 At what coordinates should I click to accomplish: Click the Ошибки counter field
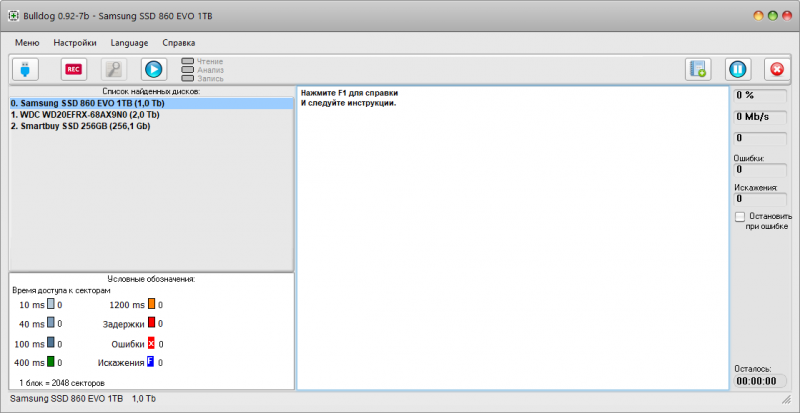click(x=760, y=170)
